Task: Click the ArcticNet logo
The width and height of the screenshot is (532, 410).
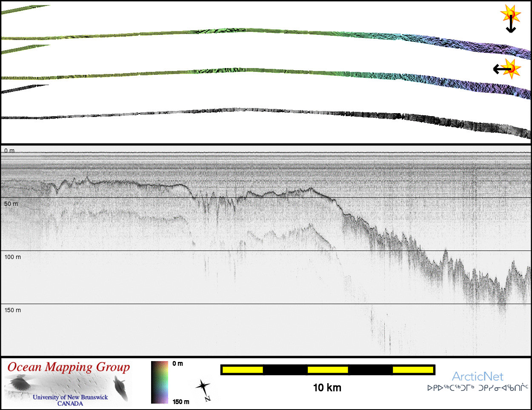Action: coord(477,376)
